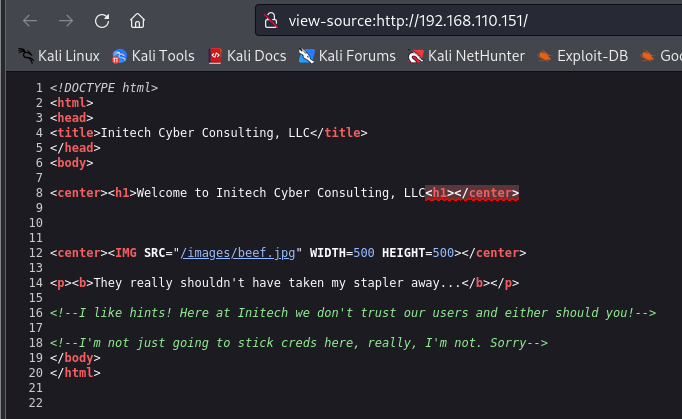The width and height of the screenshot is (682, 419).
Task: Go to the browser home page
Action: pos(138,20)
